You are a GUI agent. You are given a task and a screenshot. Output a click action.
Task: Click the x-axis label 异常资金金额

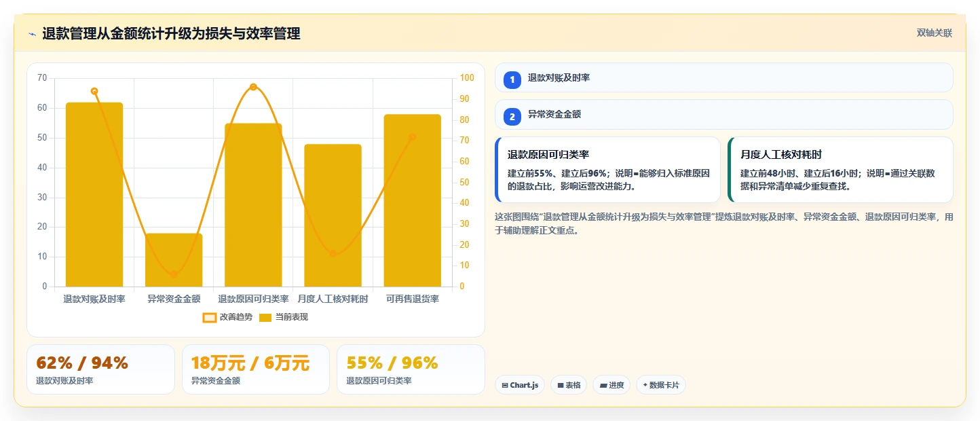coord(174,299)
